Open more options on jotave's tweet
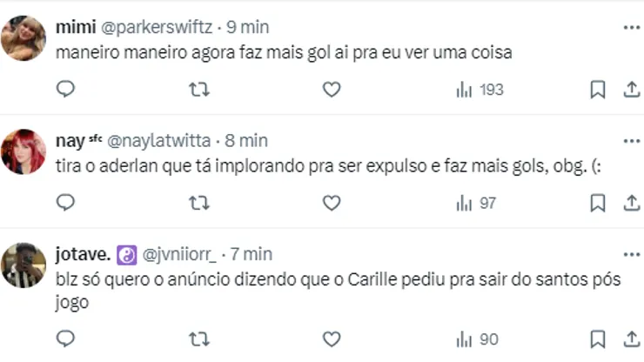This screenshot has height=362, width=644. 632,255
